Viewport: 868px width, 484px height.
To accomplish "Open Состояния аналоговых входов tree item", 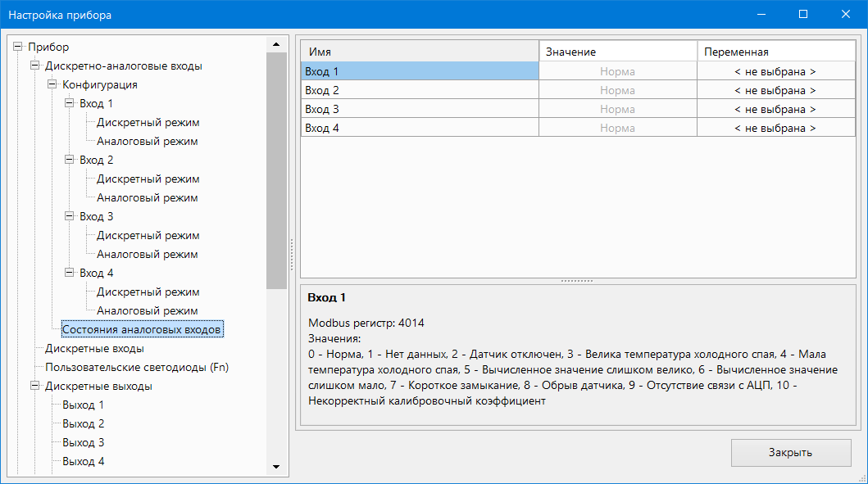I will (x=141, y=330).
